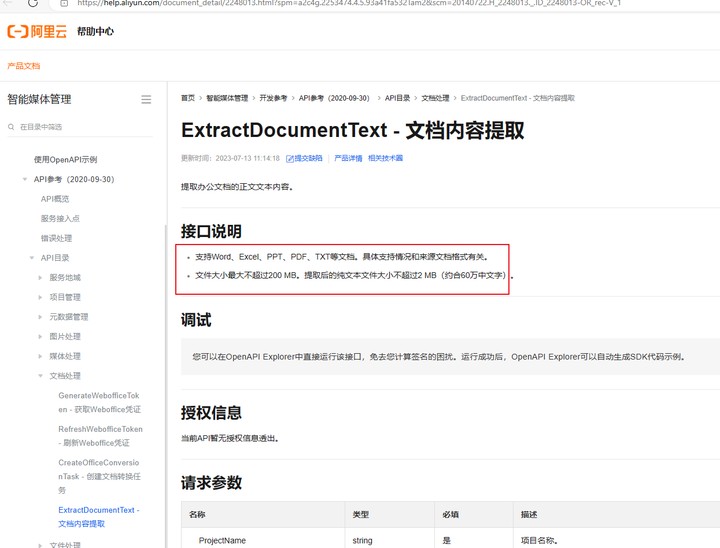Go to API目录 breadcrumb
Image resolution: width=720 pixels, height=548 pixels.
(x=397, y=98)
